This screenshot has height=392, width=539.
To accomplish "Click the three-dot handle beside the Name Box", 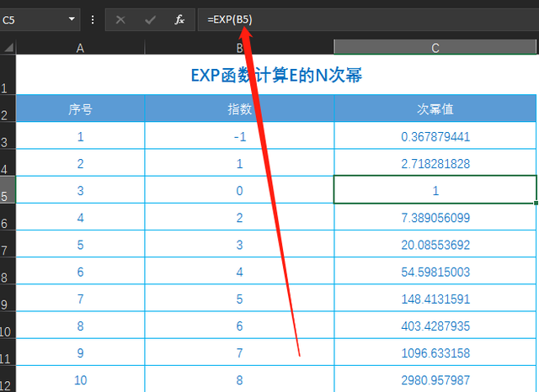I will [x=93, y=19].
